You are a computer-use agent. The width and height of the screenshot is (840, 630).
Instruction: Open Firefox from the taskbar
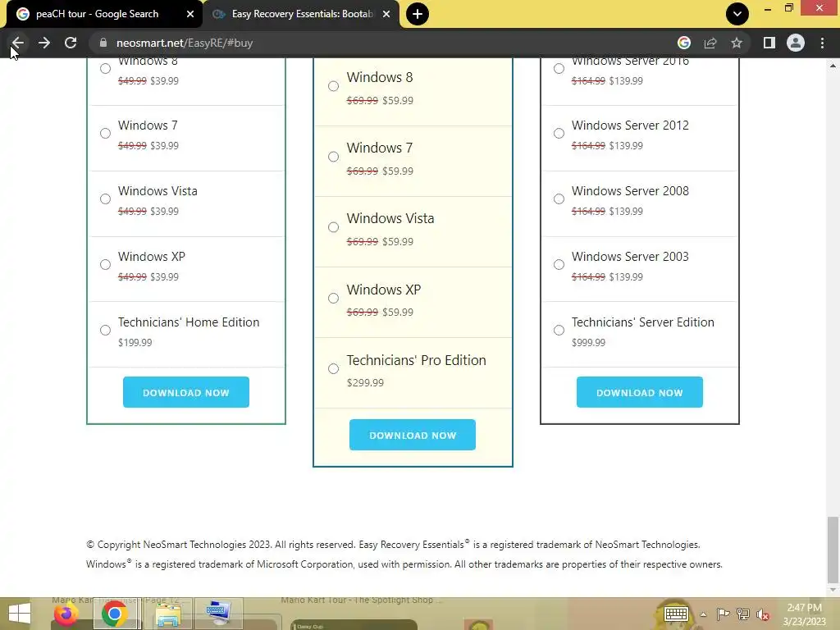pos(66,614)
